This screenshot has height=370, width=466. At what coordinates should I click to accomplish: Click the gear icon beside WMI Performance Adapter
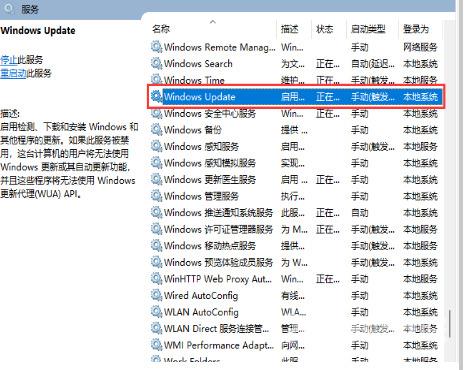(156, 345)
